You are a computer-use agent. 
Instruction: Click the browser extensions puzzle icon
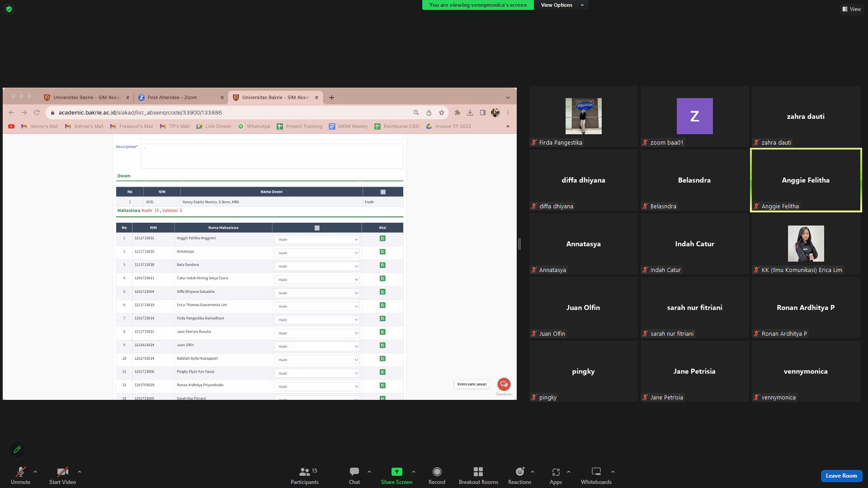[458, 113]
